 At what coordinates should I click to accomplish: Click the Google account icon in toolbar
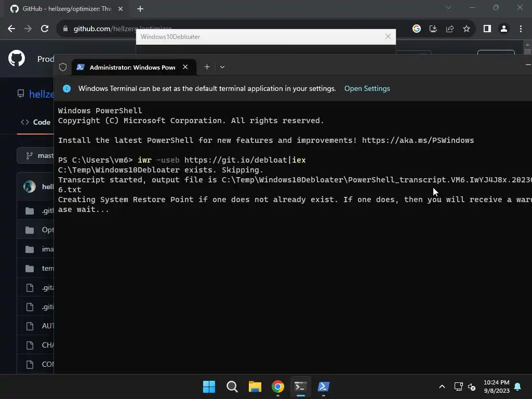[417, 29]
